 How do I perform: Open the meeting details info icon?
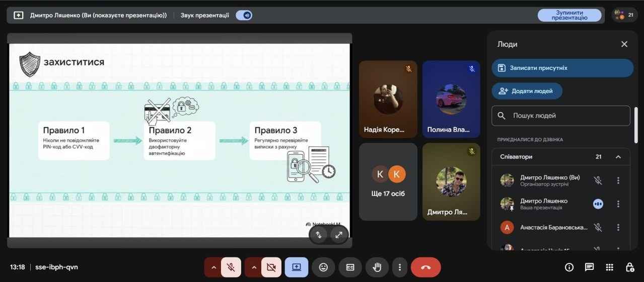[569, 267]
